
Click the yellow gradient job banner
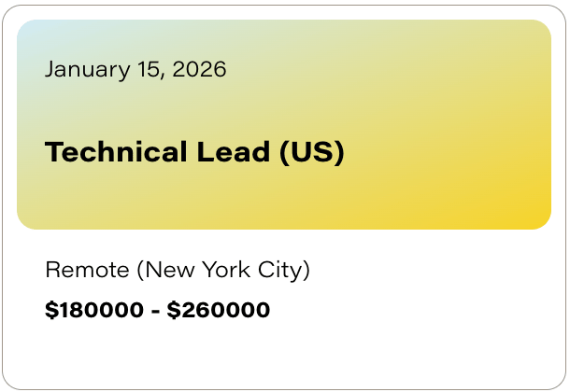284,124
